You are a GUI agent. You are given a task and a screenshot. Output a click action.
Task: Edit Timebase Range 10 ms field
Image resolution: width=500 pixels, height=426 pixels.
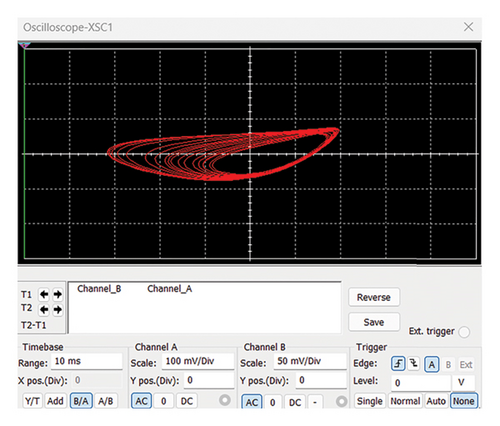pos(87,361)
